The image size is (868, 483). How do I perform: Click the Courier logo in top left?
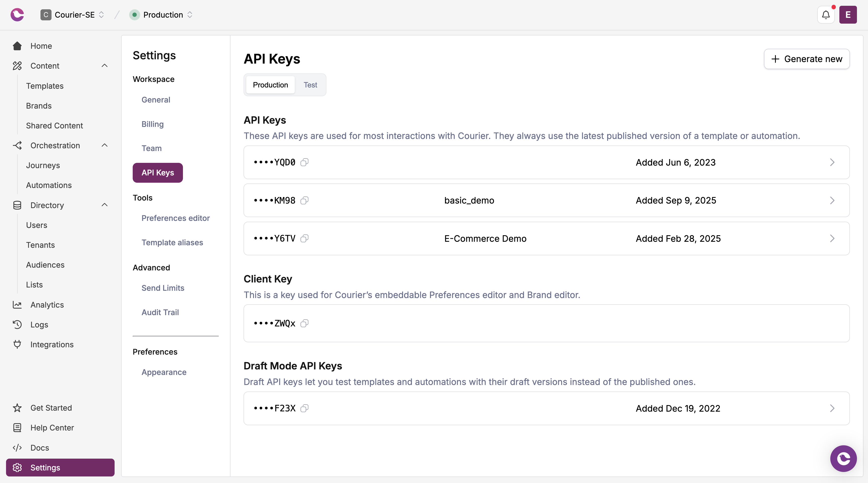click(x=17, y=15)
